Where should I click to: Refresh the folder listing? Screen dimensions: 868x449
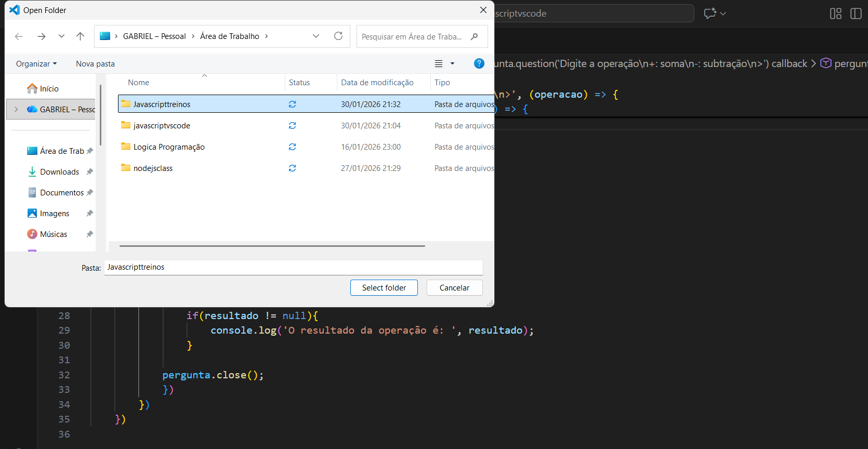coord(338,36)
